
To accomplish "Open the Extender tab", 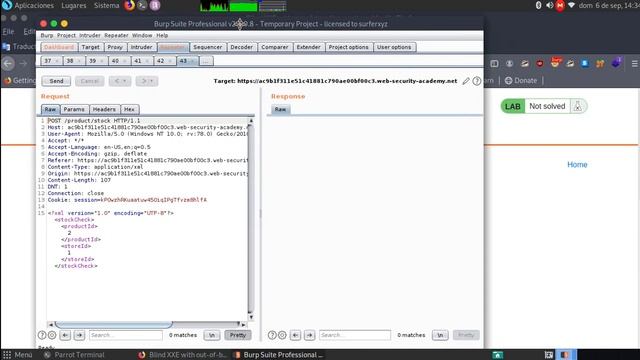I will (309, 47).
